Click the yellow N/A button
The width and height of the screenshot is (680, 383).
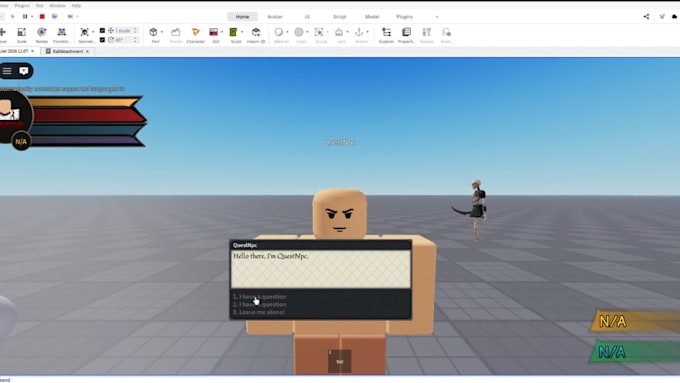635,321
